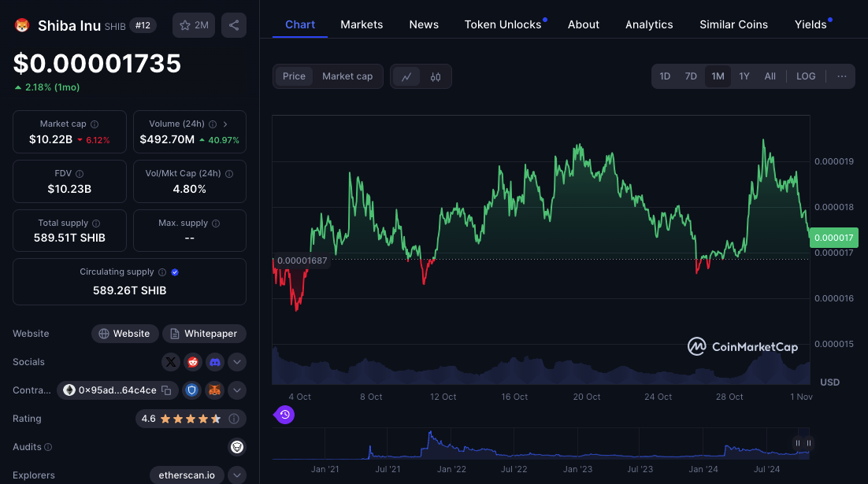The height and width of the screenshot is (484, 868).
Task: Set chart range to 1D
Action: click(665, 76)
